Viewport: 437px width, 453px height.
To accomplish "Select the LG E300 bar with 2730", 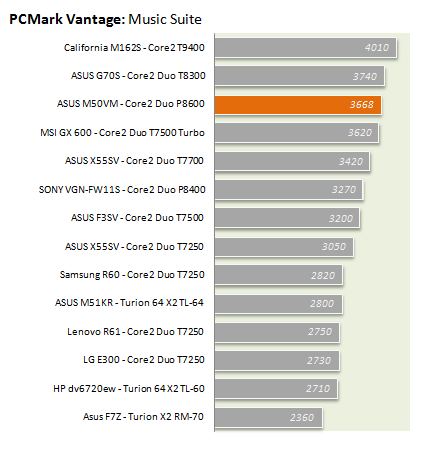I will tap(277, 360).
